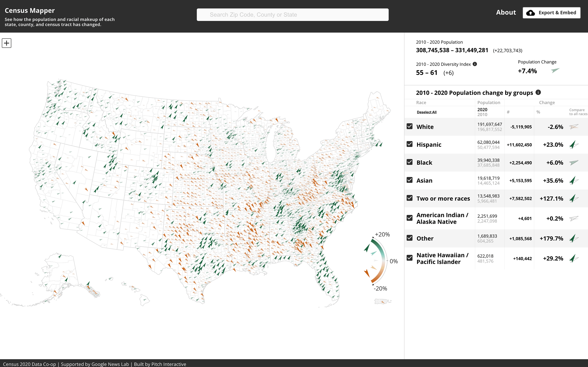
Task: Click the Black row compare arrow icon
Action: pyautogui.click(x=574, y=163)
